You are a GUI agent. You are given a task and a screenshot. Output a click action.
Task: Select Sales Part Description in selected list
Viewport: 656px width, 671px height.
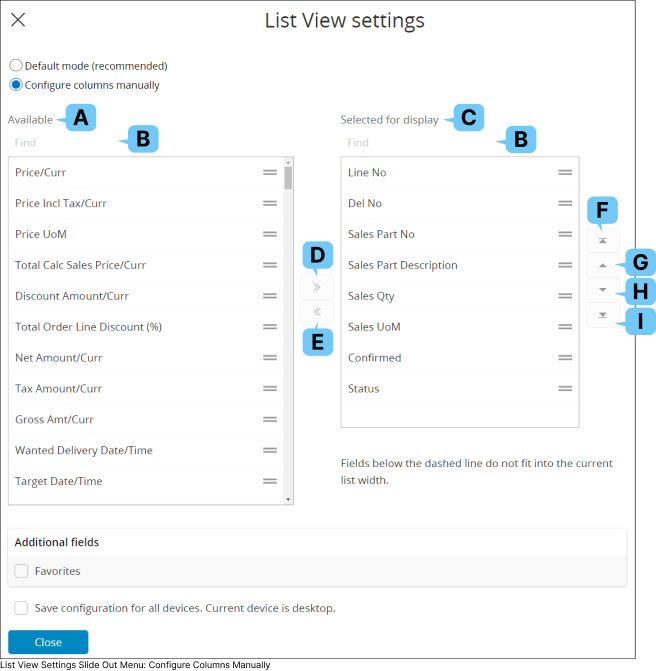click(x=403, y=265)
